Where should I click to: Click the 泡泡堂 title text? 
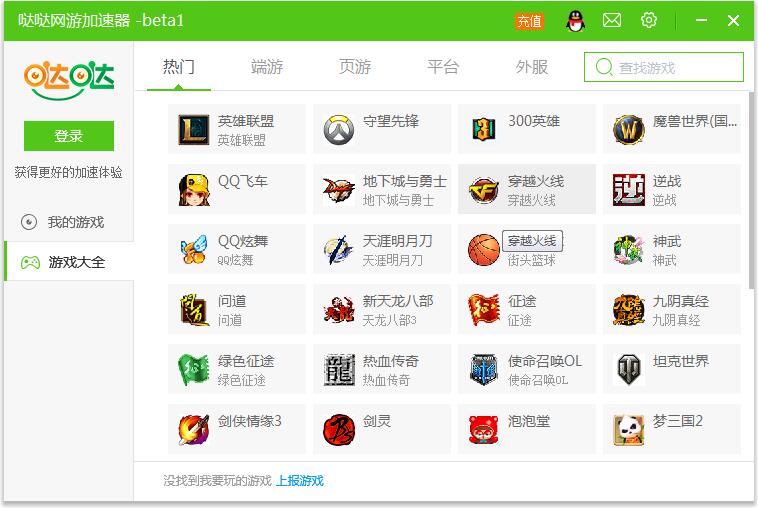click(529, 421)
